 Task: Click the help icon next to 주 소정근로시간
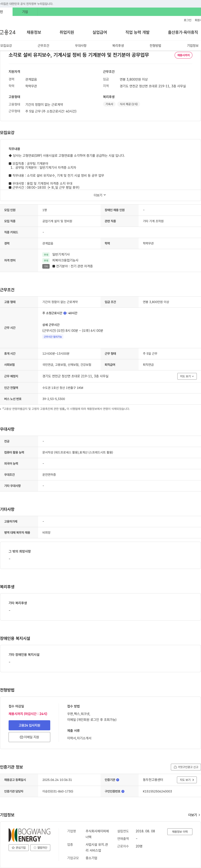coord(65,313)
